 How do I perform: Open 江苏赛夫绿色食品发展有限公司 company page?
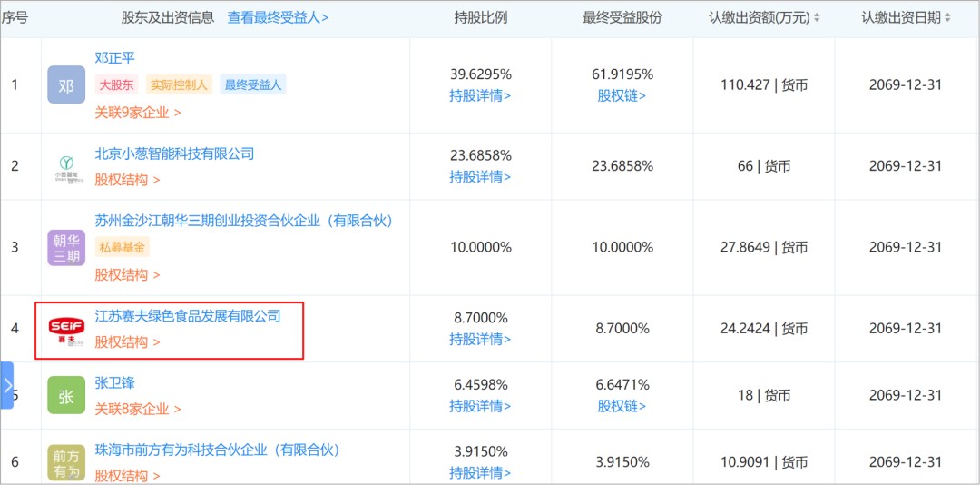point(188,316)
